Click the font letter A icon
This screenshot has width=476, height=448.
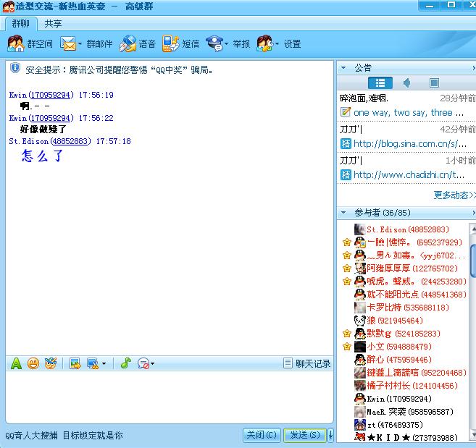point(16,363)
